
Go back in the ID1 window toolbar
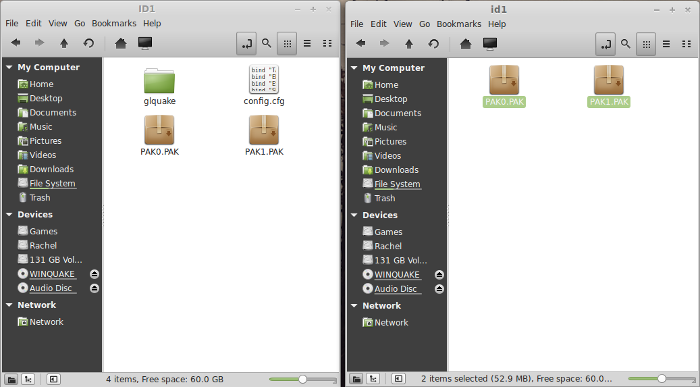click(x=16, y=43)
